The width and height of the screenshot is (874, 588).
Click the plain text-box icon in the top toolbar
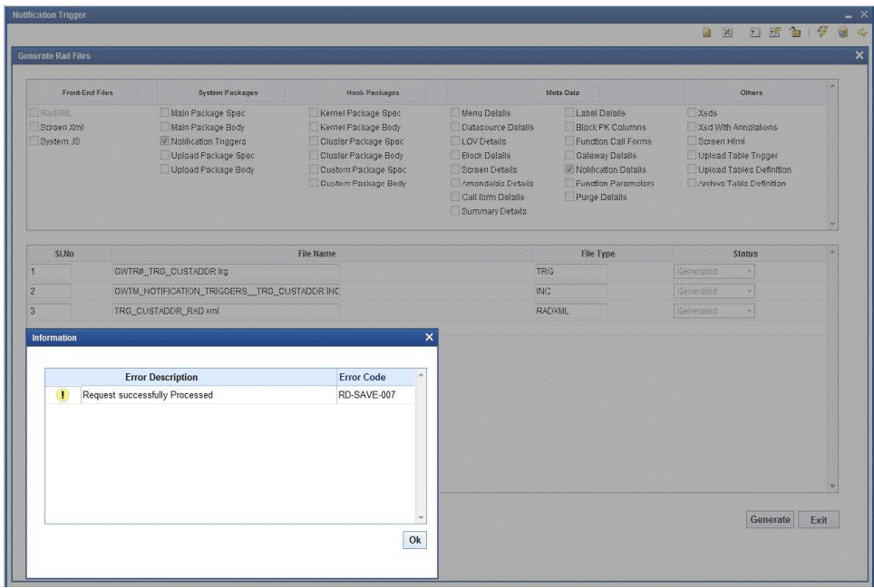point(754,33)
